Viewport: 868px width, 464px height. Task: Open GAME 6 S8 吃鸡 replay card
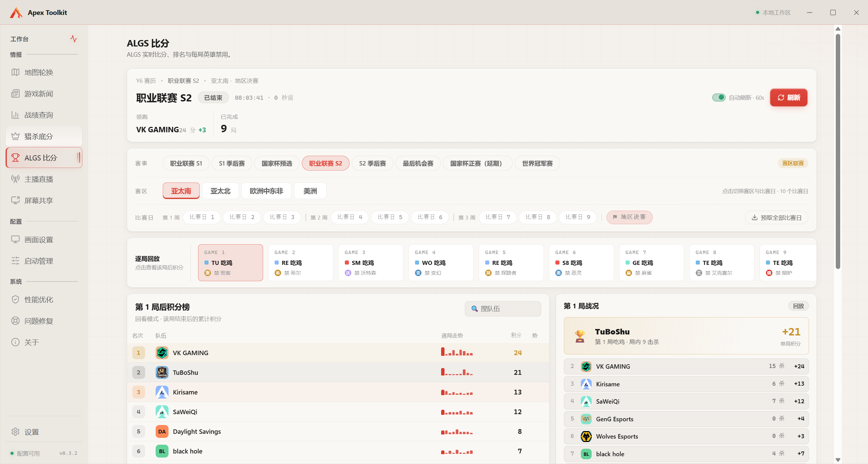tap(581, 263)
